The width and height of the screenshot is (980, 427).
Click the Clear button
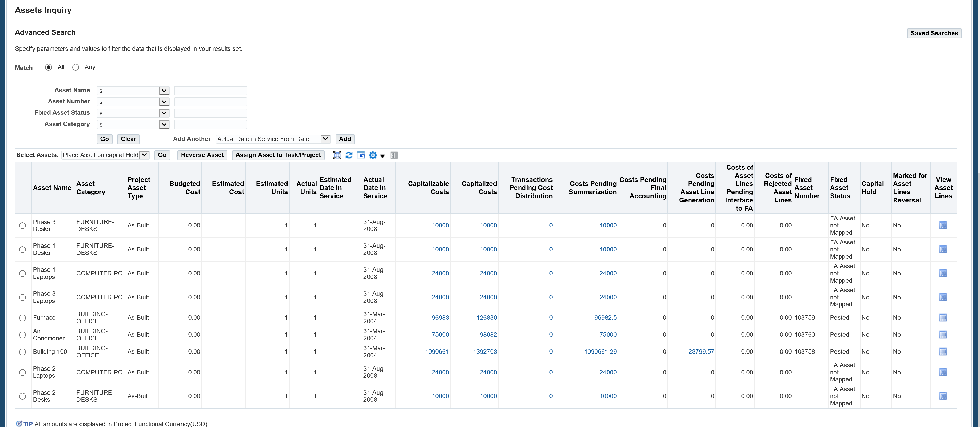(129, 139)
